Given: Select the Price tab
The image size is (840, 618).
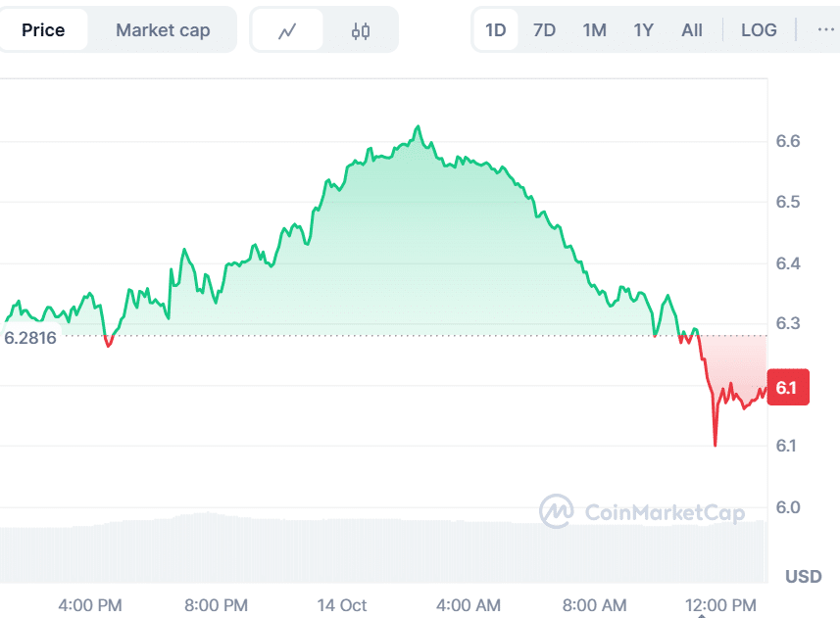Looking at the screenshot, I should pos(43,30).
